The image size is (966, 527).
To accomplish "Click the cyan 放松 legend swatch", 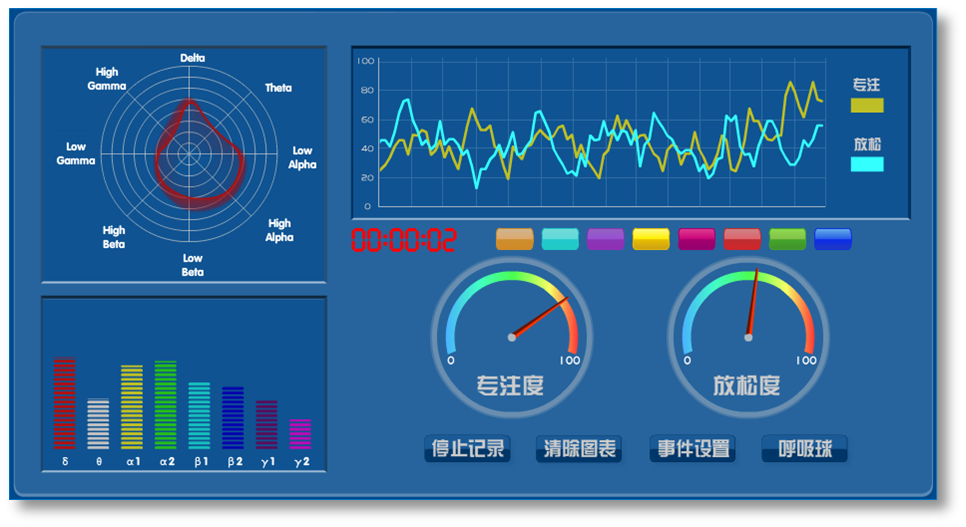I will pos(867,164).
